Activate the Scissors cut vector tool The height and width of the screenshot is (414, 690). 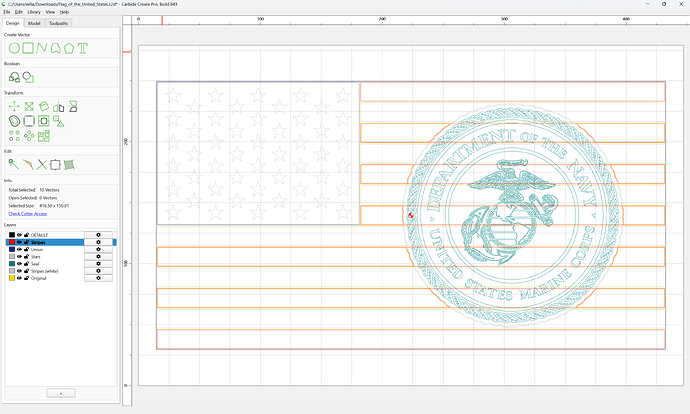(x=41, y=165)
